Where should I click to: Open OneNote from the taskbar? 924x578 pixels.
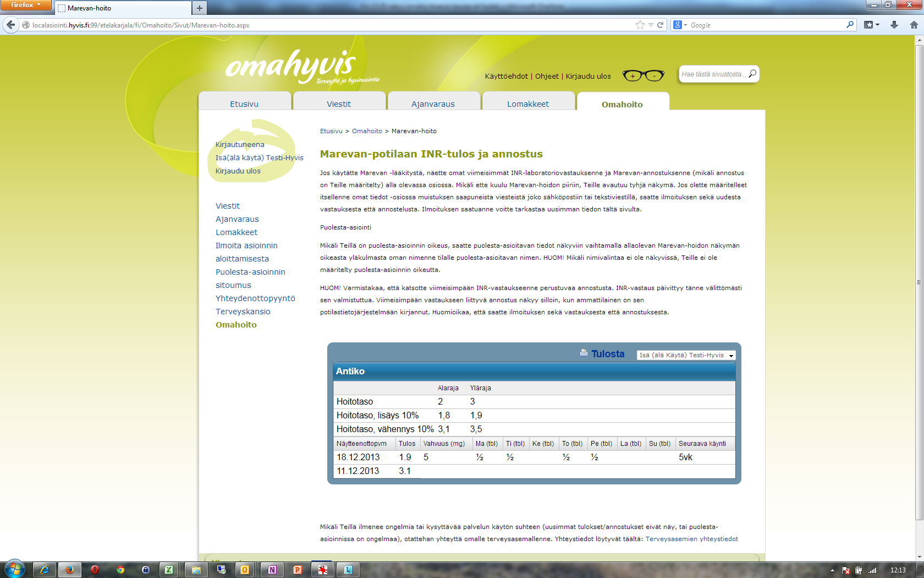coord(272,570)
